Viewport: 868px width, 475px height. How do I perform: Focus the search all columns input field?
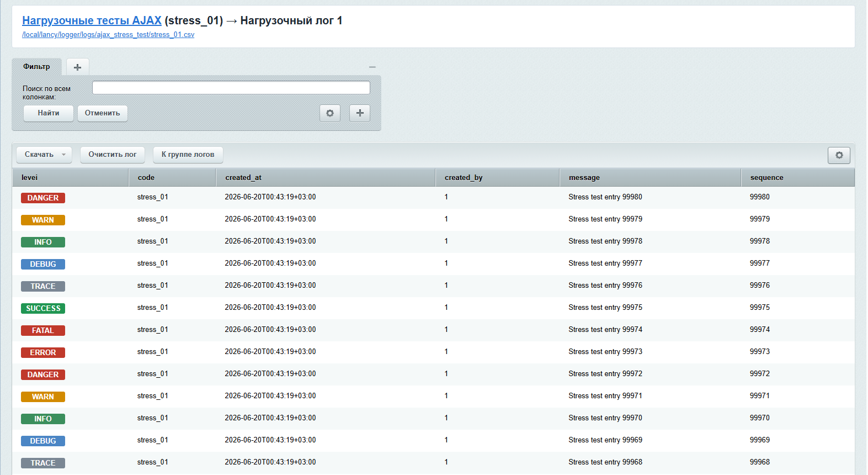click(x=231, y=88)
